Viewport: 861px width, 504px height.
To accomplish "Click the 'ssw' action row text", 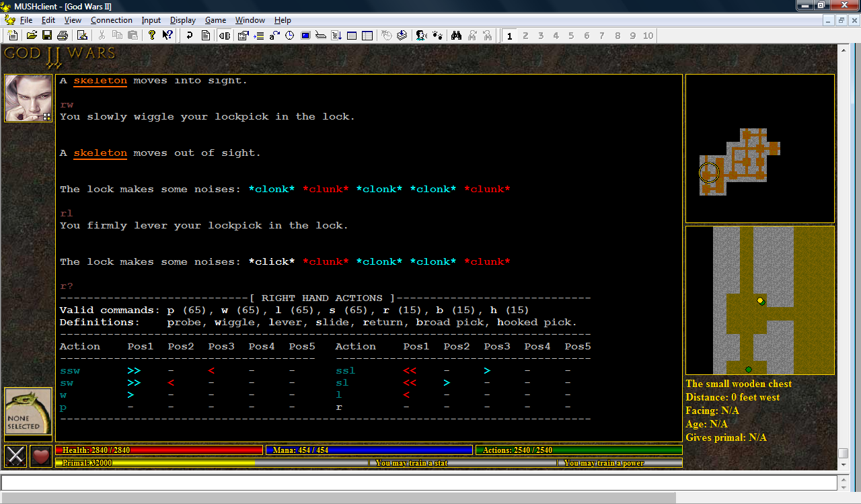I will 70,371.
